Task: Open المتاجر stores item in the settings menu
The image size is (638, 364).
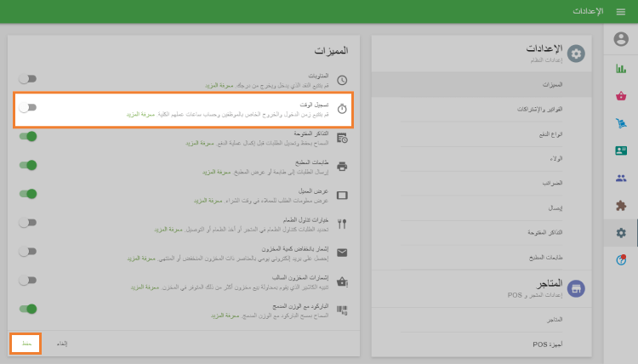Action: 481,320
